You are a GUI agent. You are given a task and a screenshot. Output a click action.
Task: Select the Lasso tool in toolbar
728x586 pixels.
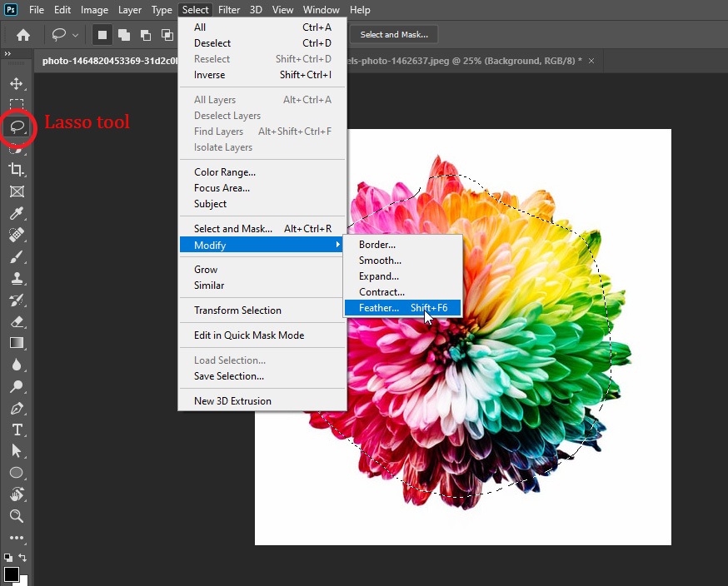click(17, 127)
